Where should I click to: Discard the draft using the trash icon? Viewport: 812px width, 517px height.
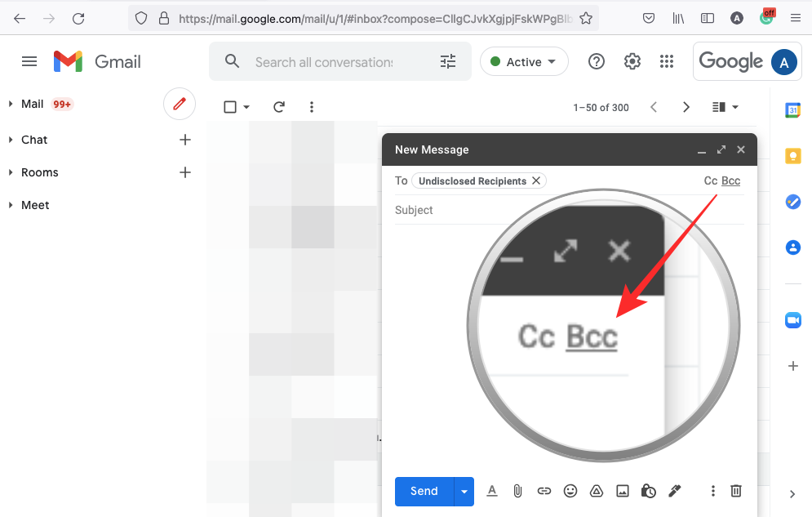pyautogui.click(x=735, y=491)
